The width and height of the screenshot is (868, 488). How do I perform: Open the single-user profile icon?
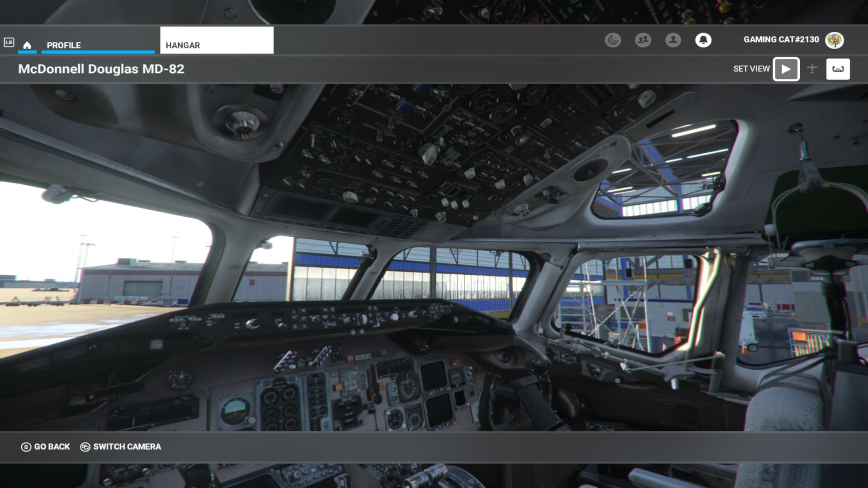[x=673, y=40]
